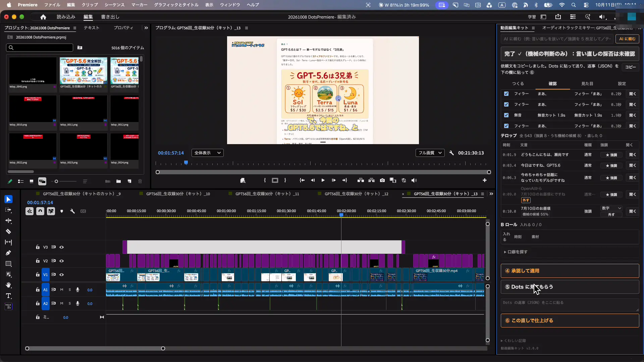
Task: Click Go to In point icon
Action: [302, 180]
